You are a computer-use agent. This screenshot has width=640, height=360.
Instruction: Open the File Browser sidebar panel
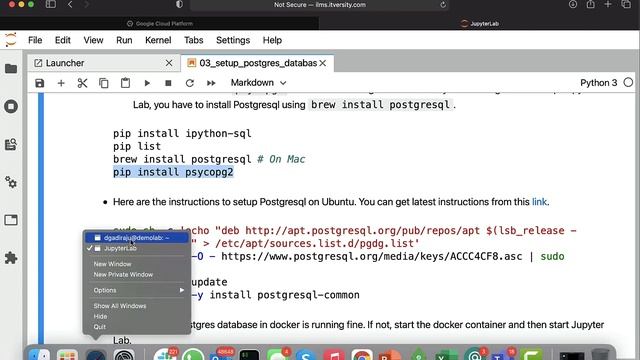click(x=11, y=69)
